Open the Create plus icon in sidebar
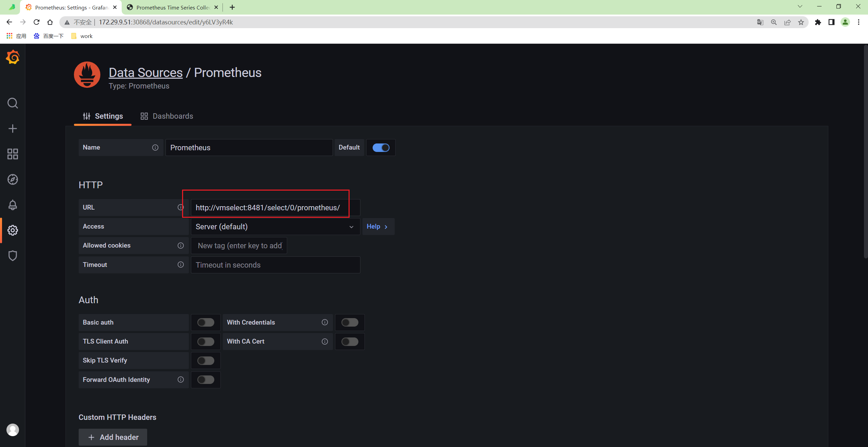 (x=13, y=129)
